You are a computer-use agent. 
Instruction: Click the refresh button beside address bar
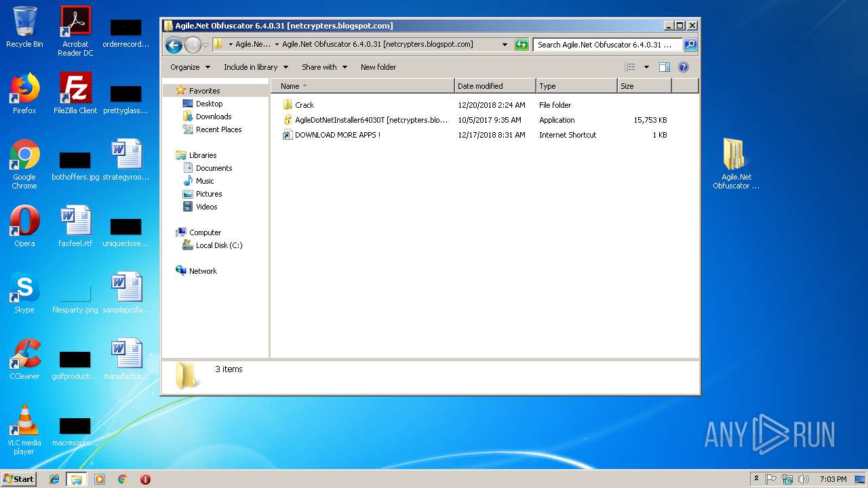[521, 45]
